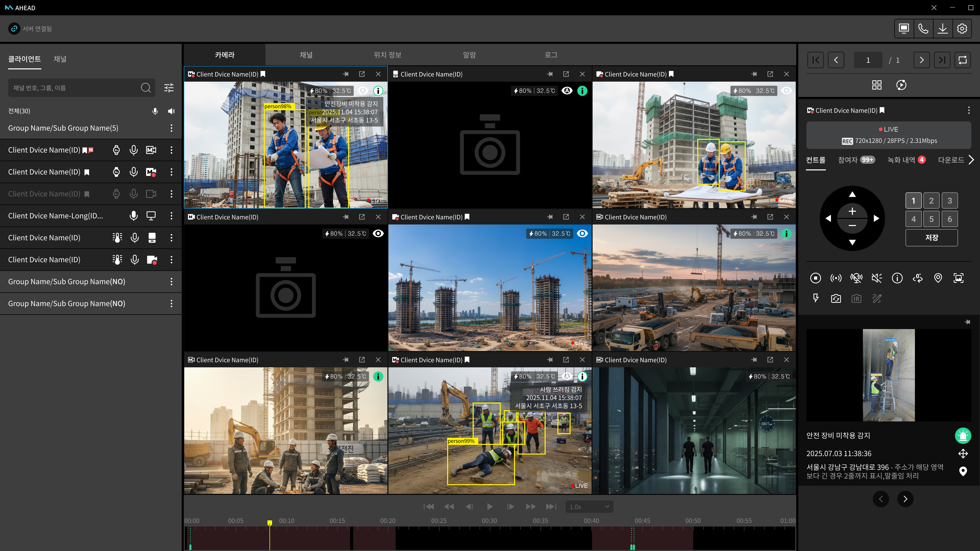Toggle the all-clients speaker icon
This screenshot has height=551, width=980.
(171, 111)
